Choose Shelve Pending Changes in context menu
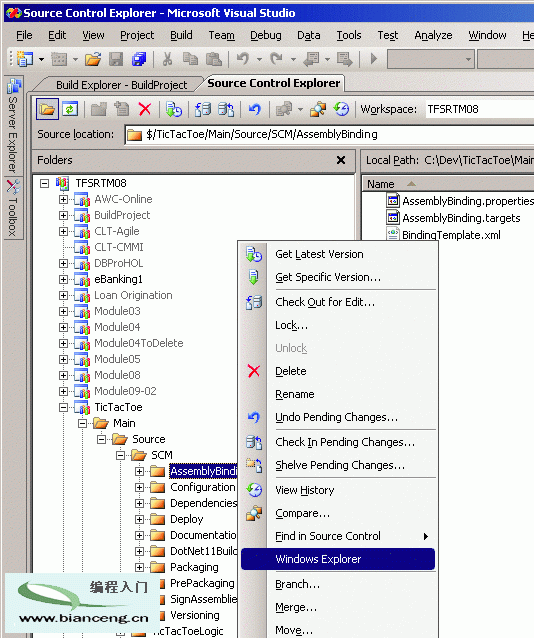This screenshot has height=638, width=534. tap(338, 465)
